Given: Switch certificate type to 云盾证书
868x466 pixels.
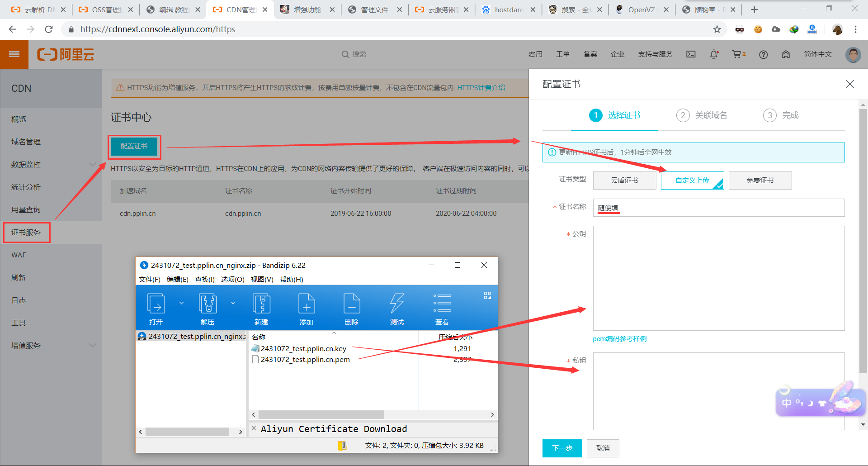Looking at the screenshot, I should (x=624, y=180).
